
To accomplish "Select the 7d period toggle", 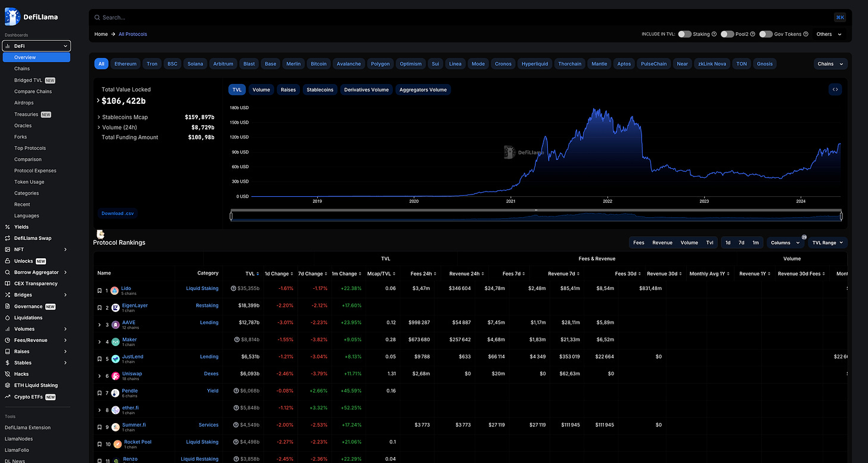I will (x=742, y=243).
